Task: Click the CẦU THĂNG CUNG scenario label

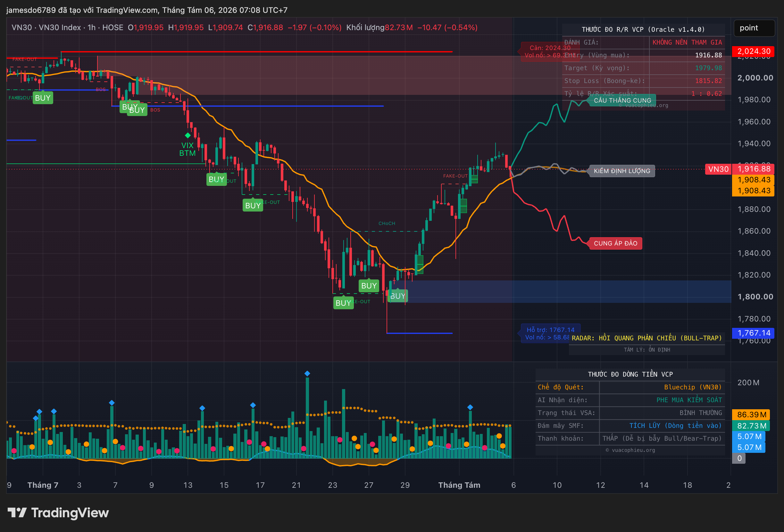Action: click(x=622, y=100)
